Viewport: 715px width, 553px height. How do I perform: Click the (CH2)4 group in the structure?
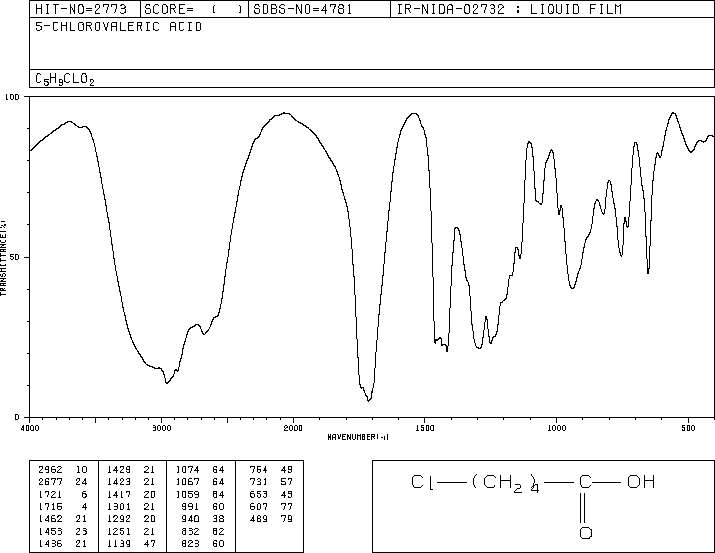tap(506, 484)
